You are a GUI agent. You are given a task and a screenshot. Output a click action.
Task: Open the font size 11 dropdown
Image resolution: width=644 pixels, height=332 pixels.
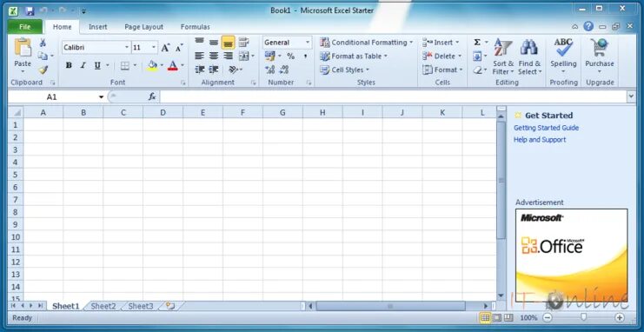pos(154,48)
